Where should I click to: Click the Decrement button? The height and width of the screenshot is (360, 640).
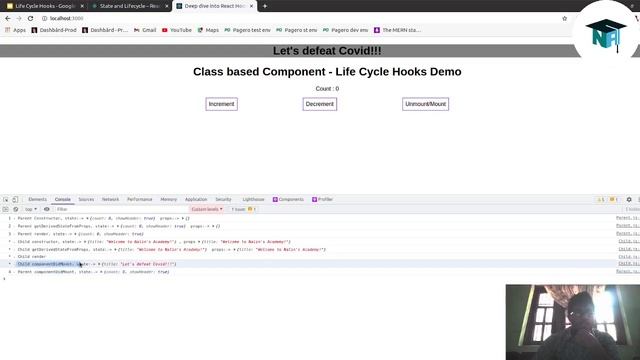320,104
